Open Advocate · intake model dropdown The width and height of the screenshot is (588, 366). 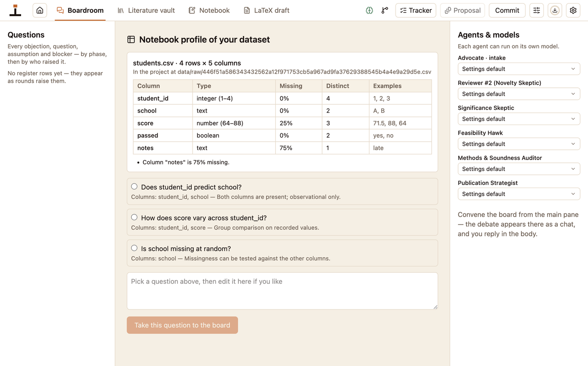pos(519,69)
